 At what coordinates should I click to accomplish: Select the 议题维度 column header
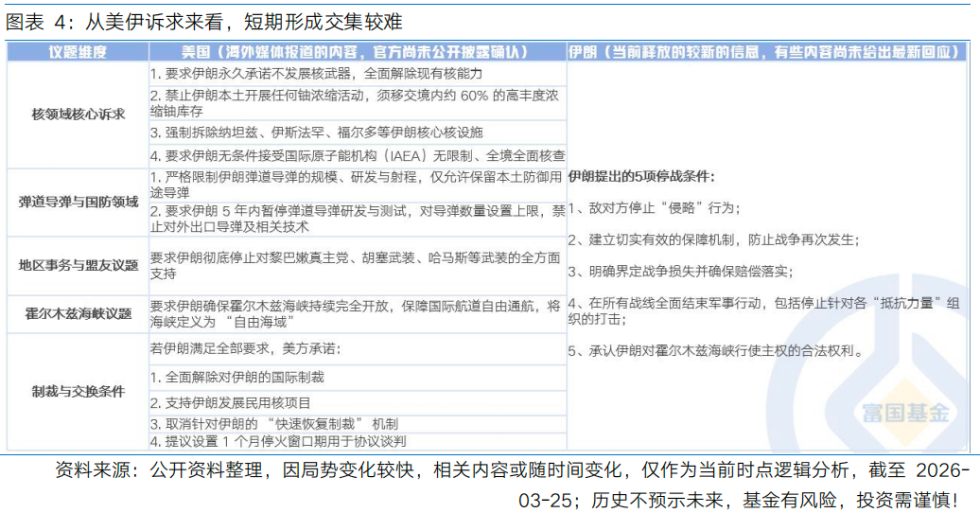click(78, 52)
